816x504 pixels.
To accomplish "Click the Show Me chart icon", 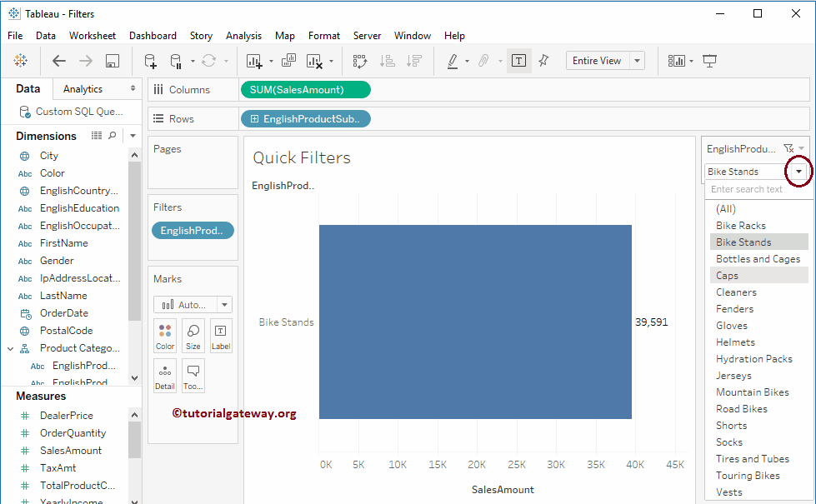I will coord(676,61).
